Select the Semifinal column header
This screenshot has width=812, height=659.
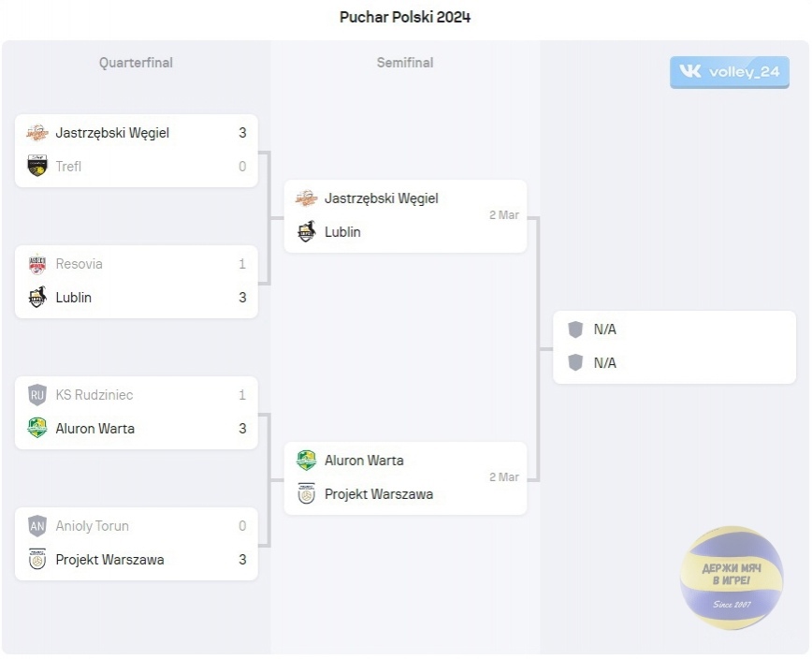[405, 63]
